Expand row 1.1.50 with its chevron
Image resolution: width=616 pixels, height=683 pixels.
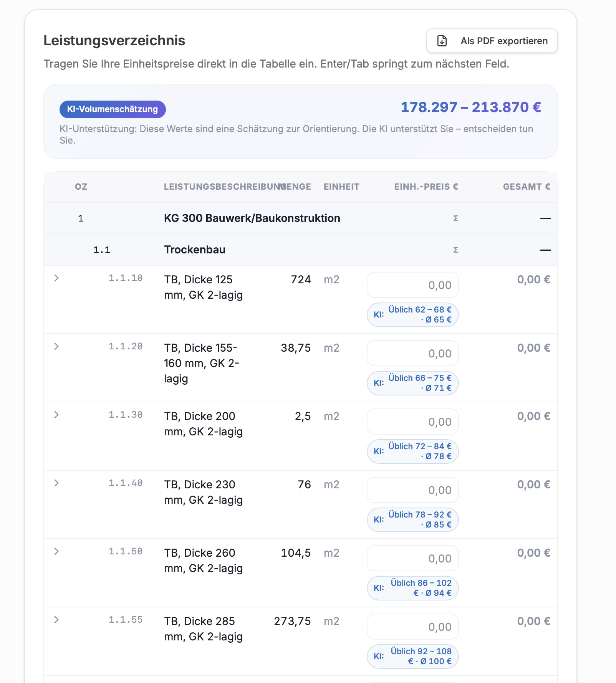click(x=56, y=551)
